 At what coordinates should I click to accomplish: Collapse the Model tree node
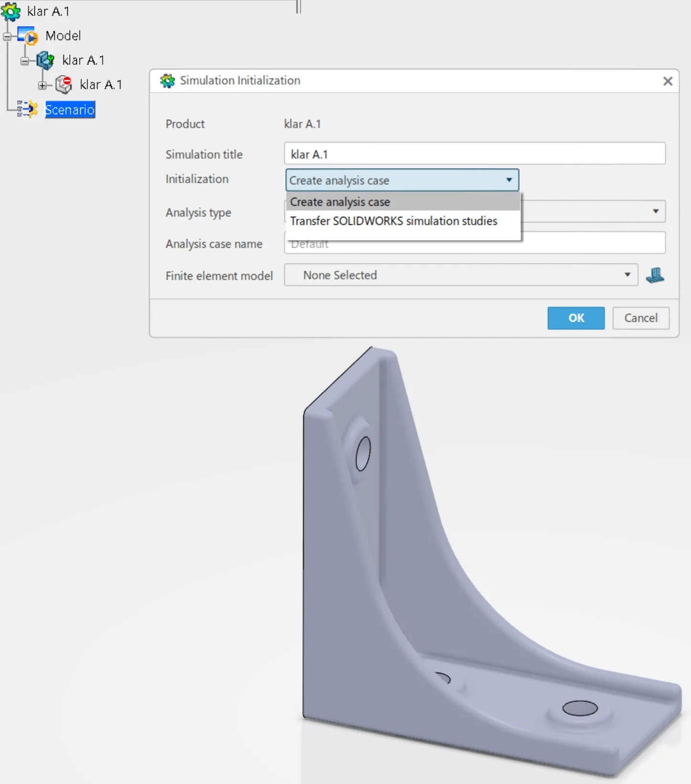pyautogui.click(x=7, y=36)
